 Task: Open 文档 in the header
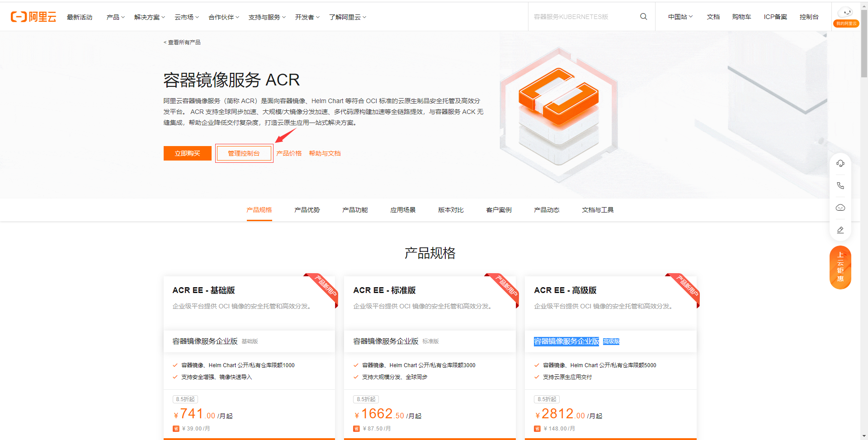713,17
